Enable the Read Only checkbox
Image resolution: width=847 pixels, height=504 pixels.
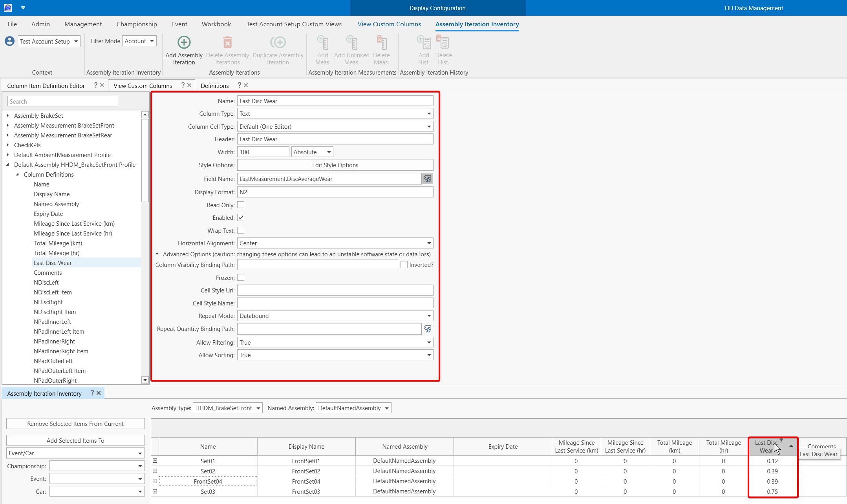coord(241,205)
